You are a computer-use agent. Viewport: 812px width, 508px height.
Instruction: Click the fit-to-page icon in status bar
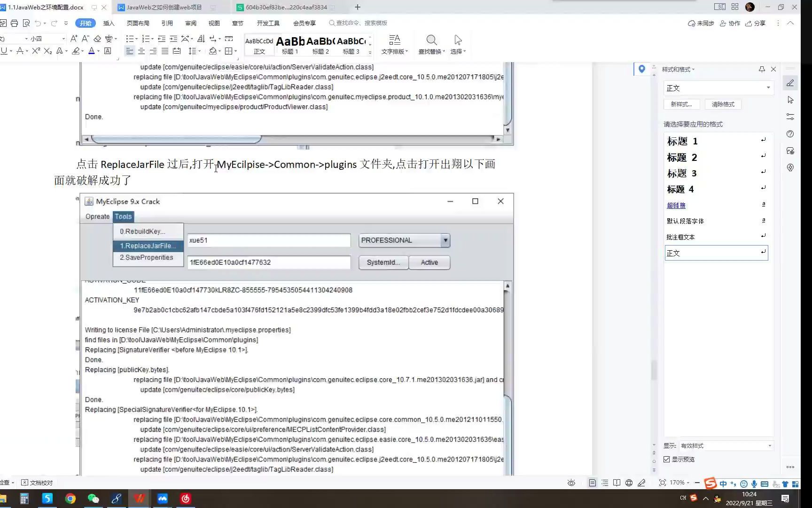click(x=663, y=483)
